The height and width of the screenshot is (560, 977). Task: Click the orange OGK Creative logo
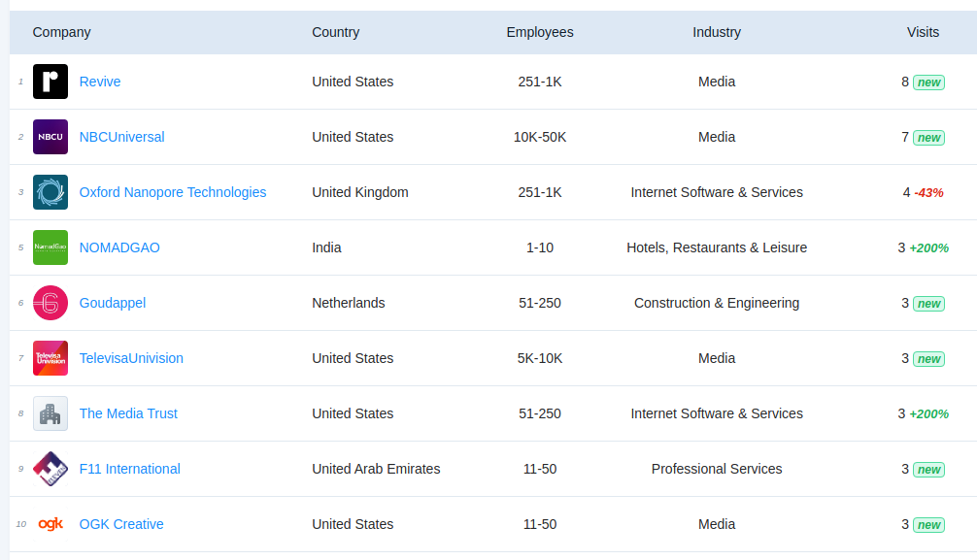(51, 524)
